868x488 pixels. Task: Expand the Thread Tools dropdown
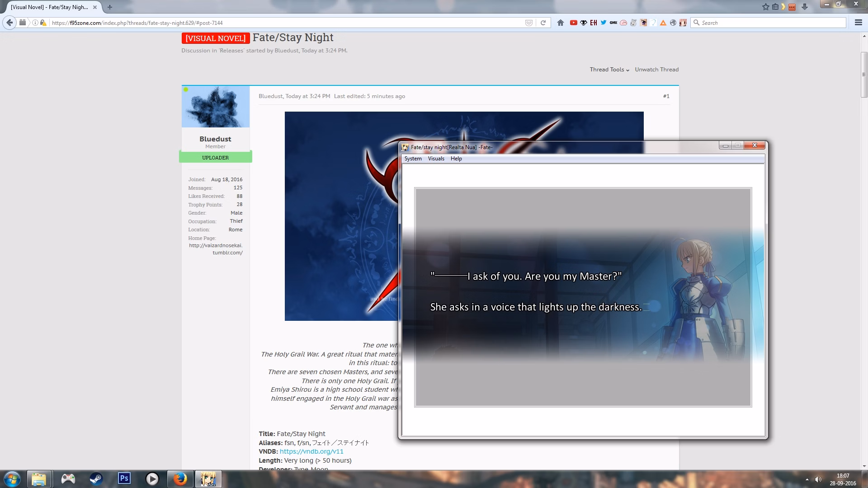609,70
